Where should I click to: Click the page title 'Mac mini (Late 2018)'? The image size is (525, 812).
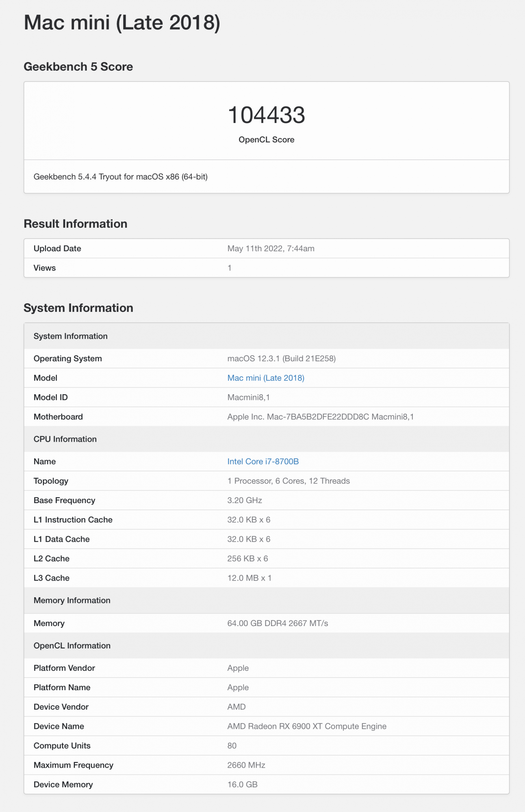(x=122, y=22)
